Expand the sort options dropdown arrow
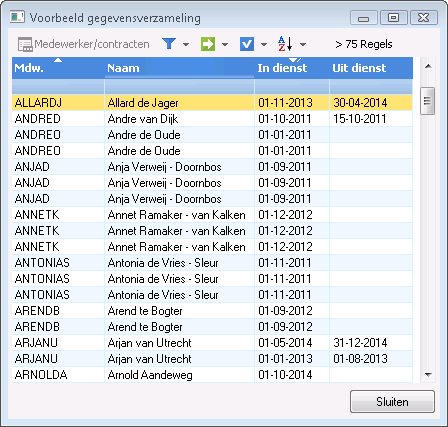 303,44
